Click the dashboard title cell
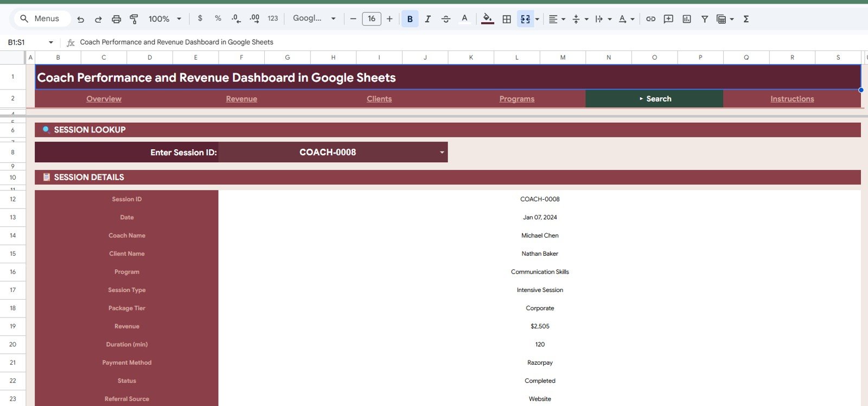 tap(448, 77)
